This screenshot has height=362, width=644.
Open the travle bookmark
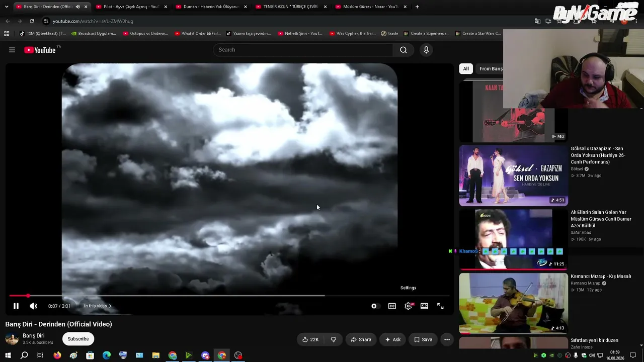[x=389, y=34]
